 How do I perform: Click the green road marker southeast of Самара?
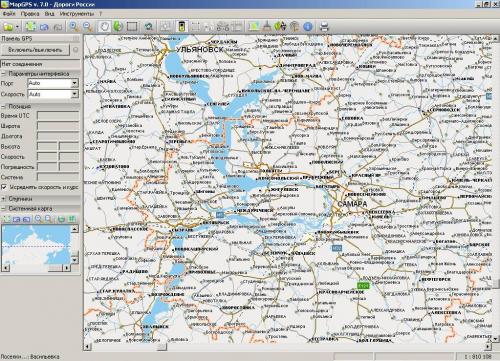(x=363, y=285)
